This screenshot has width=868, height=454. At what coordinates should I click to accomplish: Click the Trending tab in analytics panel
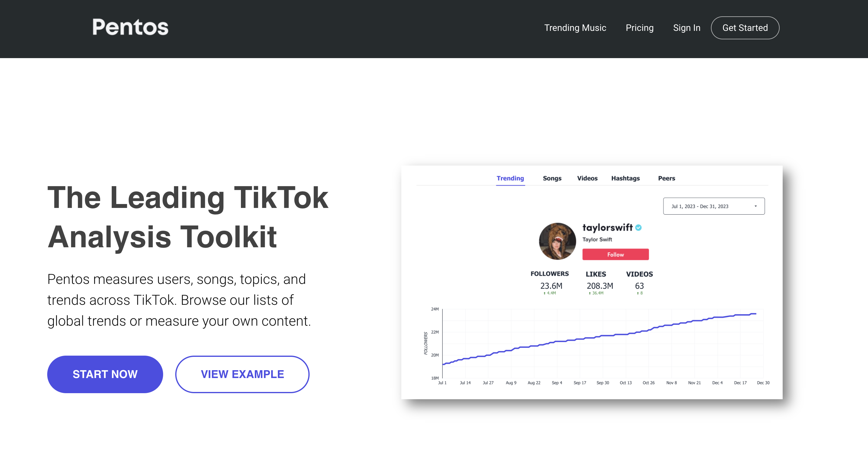(510, 178)
